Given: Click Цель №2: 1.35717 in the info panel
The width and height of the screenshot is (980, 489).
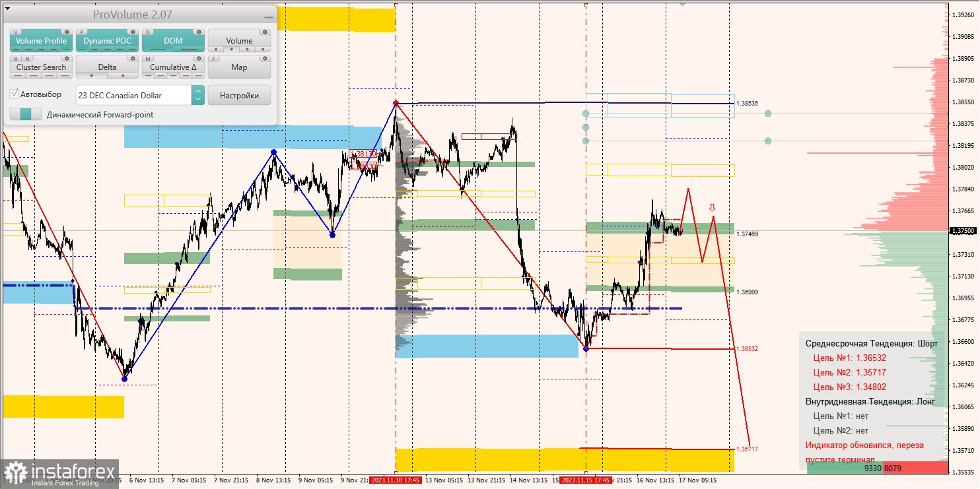Looking at the screenshot, I should point(849,372).
